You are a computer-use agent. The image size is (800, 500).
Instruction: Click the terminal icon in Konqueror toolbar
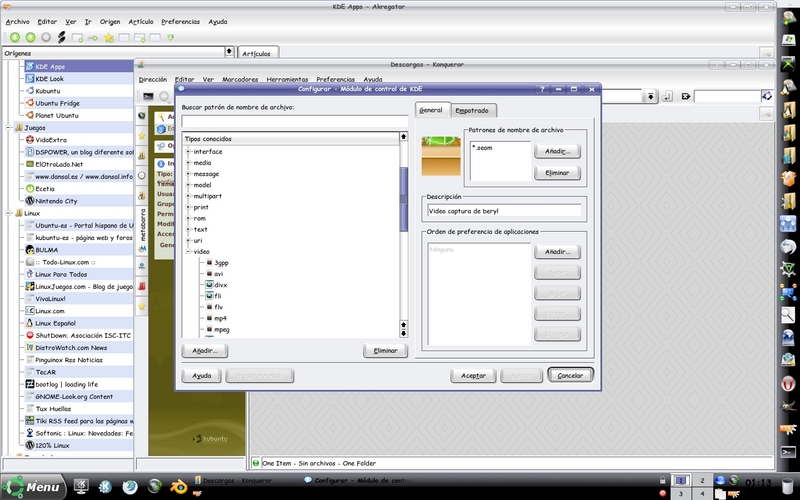point(148,96)
